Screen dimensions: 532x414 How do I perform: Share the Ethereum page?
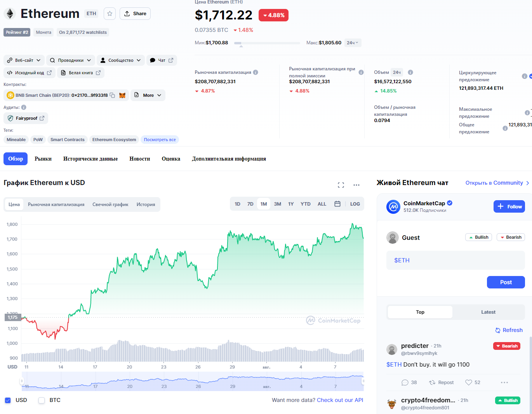(x=135, y=14)
